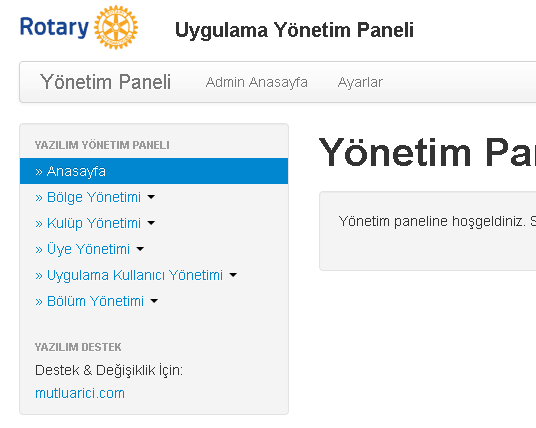Click the Rotary wheel emblem icon

tap(116, 27)
